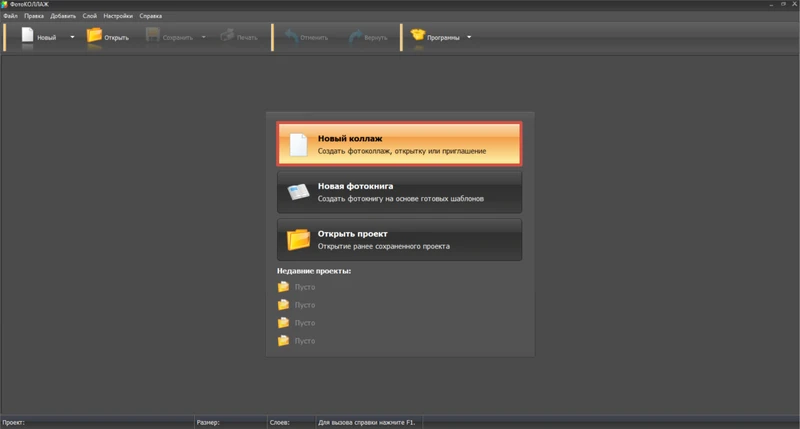Click the Вернуть redo arrow icon
Image resolution: width=800 pixels, height=429 pixels.
click(x=355, y=36)
